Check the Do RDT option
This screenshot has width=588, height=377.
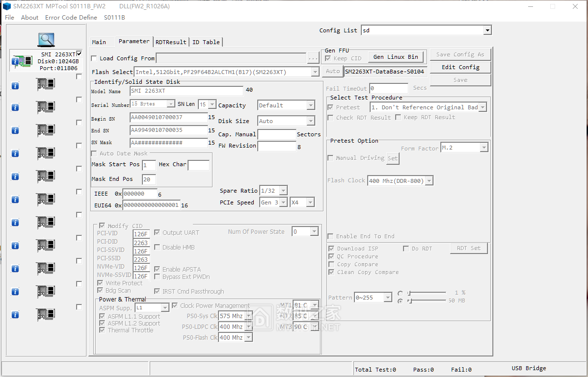(406, 249)
